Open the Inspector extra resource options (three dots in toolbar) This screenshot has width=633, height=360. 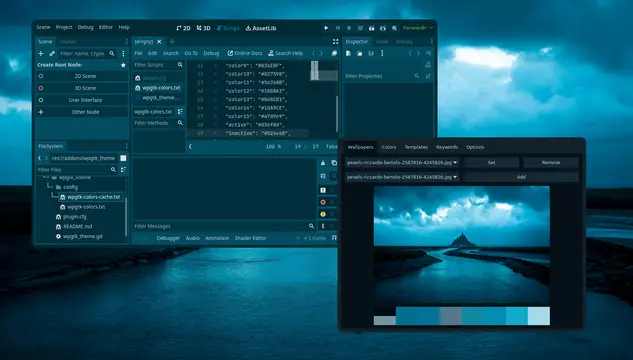(382, 53)
